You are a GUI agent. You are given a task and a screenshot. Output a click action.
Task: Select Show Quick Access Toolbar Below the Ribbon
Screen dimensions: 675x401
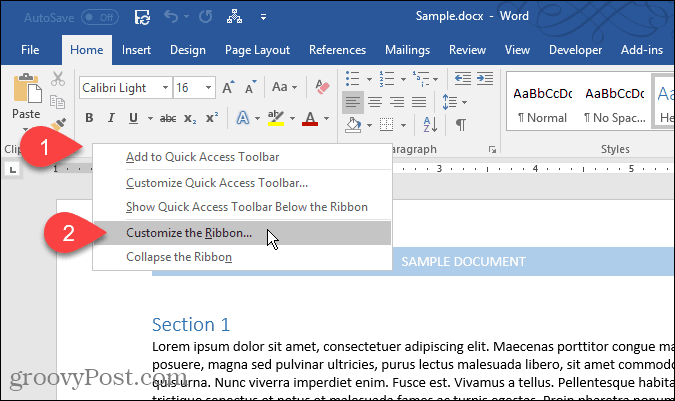pos(242,207)
